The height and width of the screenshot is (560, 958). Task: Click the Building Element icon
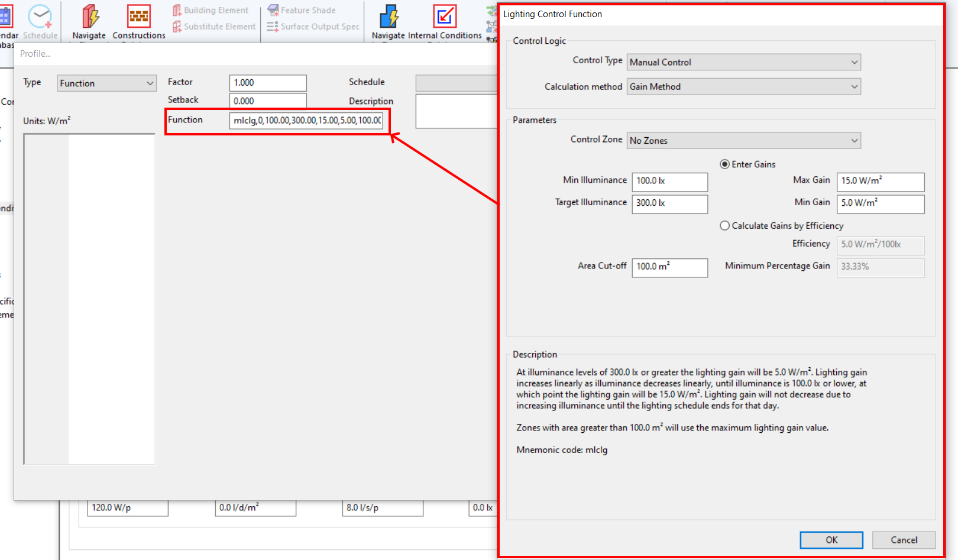click(x=177, y=10)
